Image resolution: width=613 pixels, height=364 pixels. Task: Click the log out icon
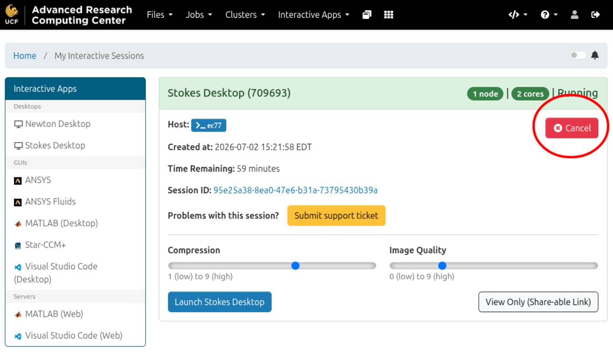coord(595,15)
